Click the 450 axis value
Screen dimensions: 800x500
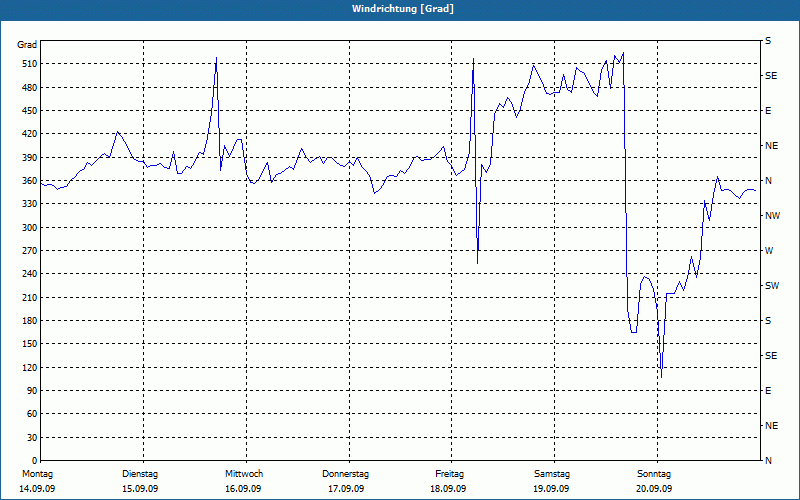pyautogui.click(x=30, y=111)
